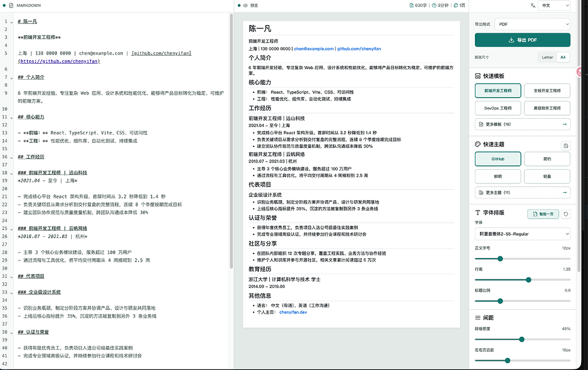Open the 中文 language dropdown
Viewport: 588px width, 370px height.
[x=554, y=6]
